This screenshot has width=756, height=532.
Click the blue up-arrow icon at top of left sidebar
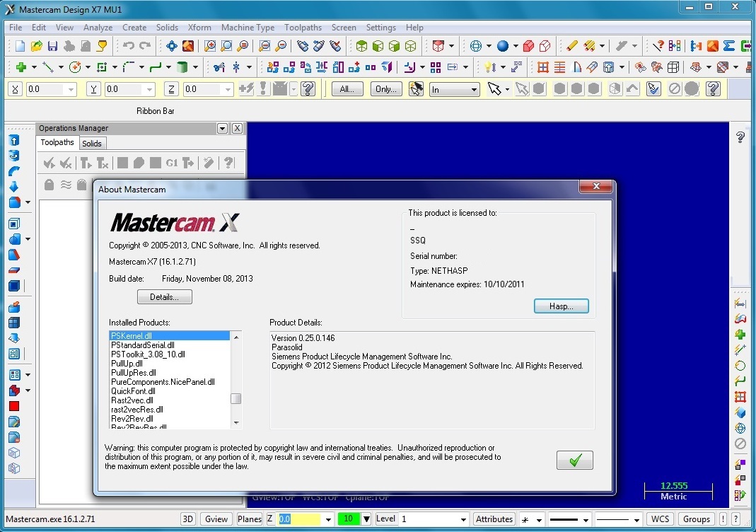14,140
